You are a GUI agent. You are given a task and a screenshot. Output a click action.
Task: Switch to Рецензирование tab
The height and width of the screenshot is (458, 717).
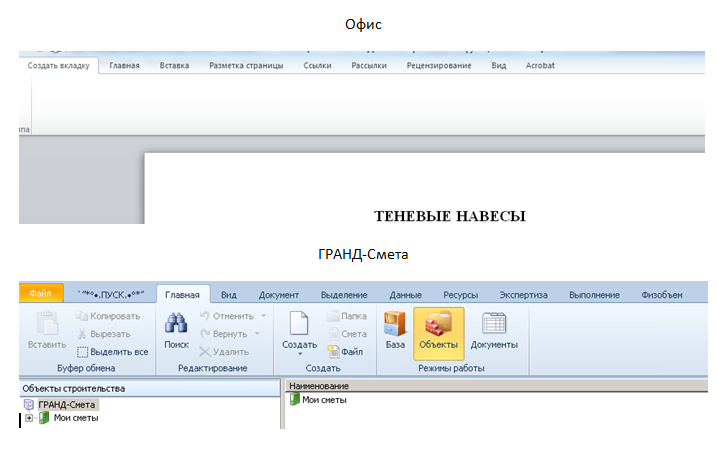439,65
